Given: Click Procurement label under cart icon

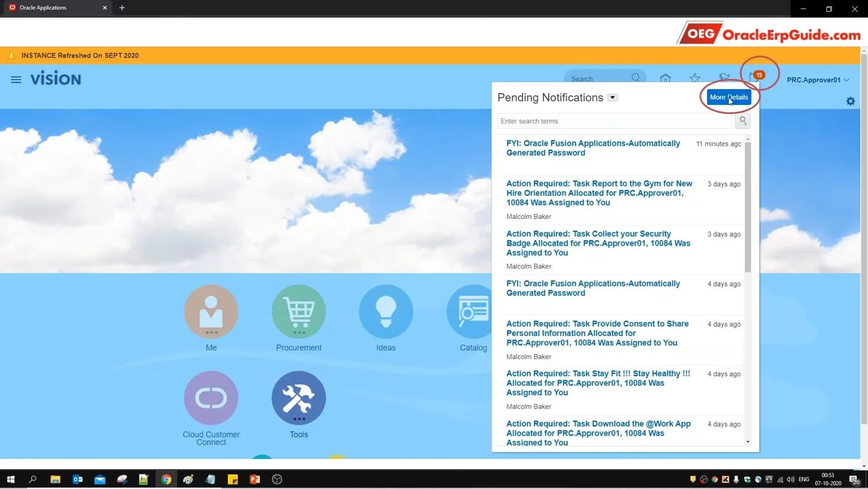Looking at the screenshot, I should tap(298, 348).
